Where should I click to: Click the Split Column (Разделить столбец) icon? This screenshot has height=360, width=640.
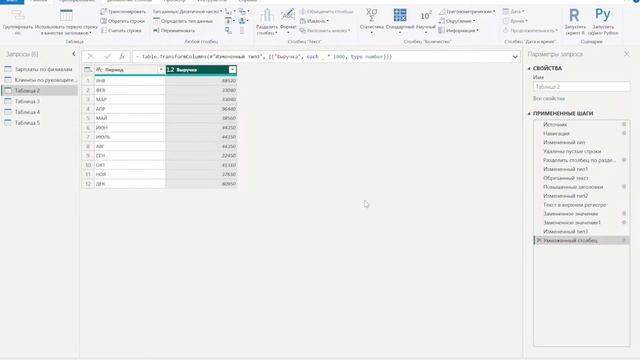pyautogui.click(x=267, y=16)
